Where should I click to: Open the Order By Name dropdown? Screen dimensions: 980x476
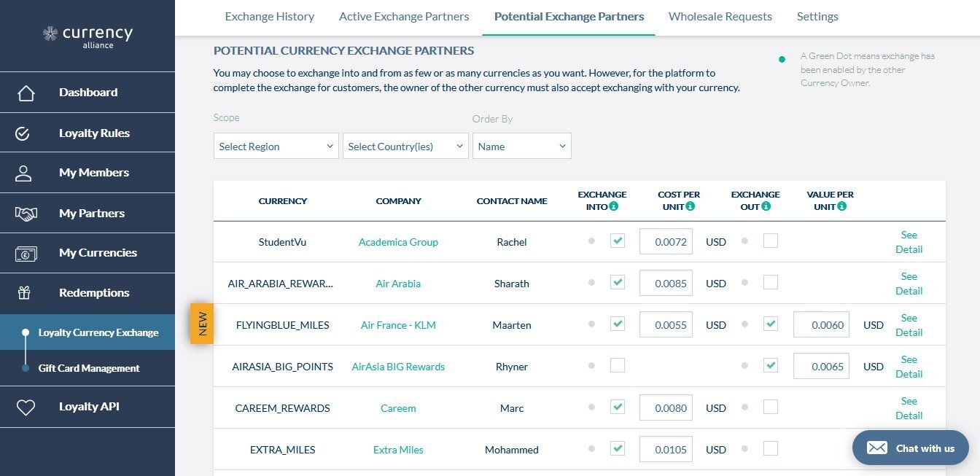pyautogui.click(x=522, y=146)
